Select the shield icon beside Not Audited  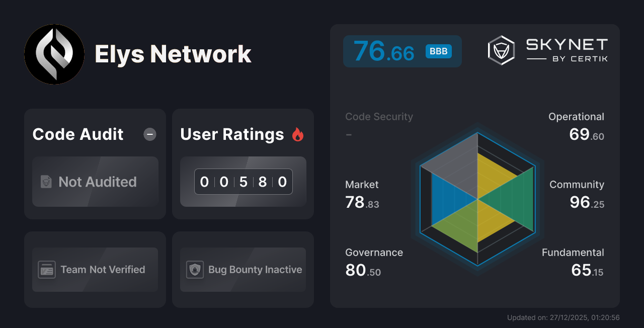point(46,182)
